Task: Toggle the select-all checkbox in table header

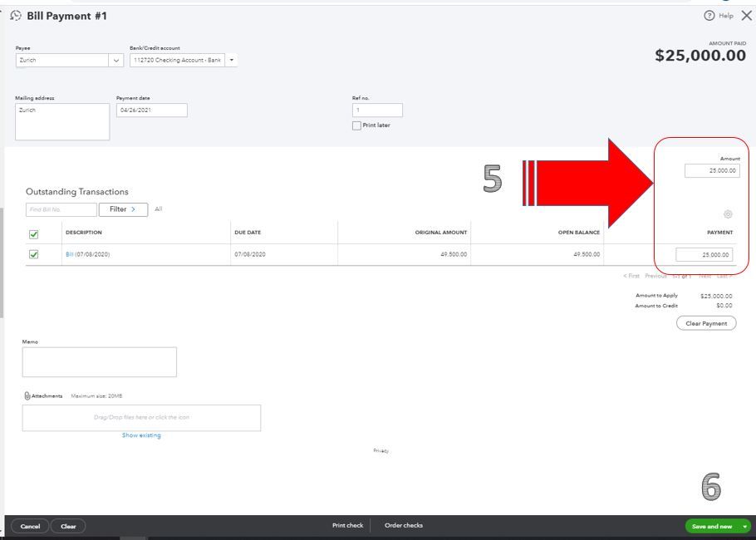Action: [x=34, y=234]
